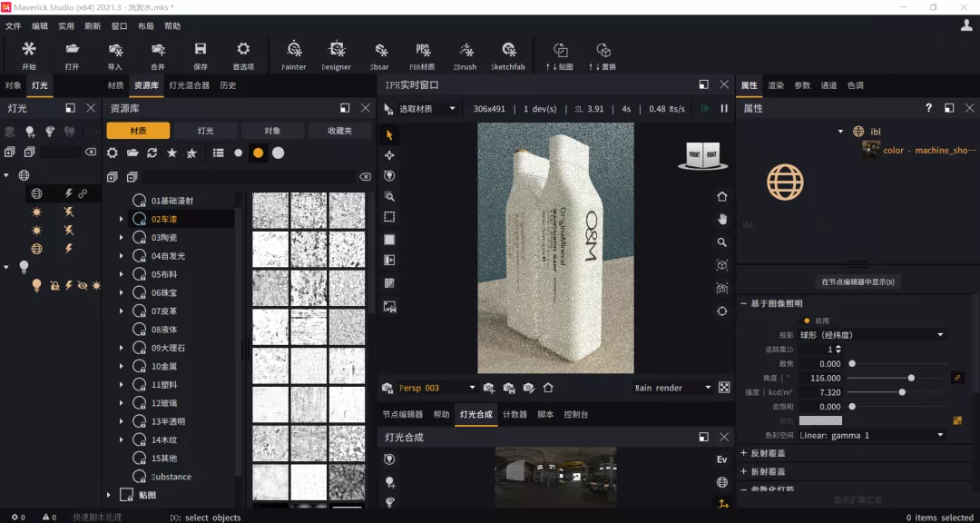Select the arrow pointer tool in IPR

pos(389,134)
